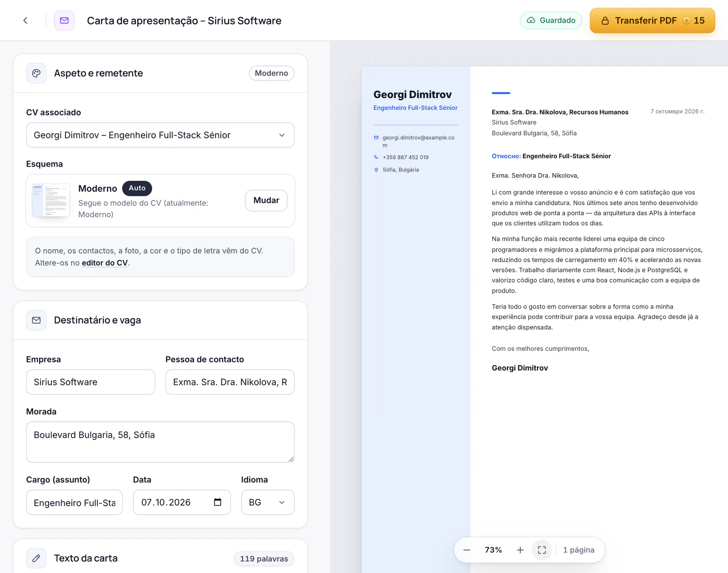Click the Auto tag next to Moderno
Image resolution: width=728 pixels, height=573 pixels.
coord(137,188)
